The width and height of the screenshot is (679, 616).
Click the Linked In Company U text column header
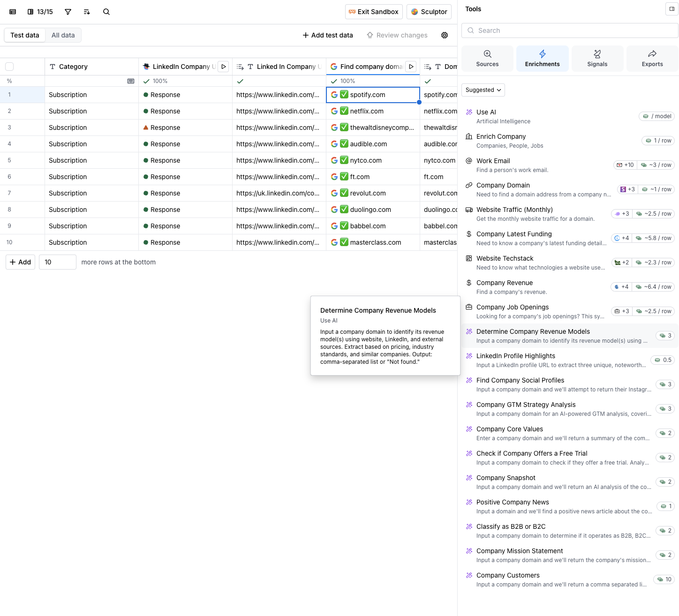click(279, 67)
